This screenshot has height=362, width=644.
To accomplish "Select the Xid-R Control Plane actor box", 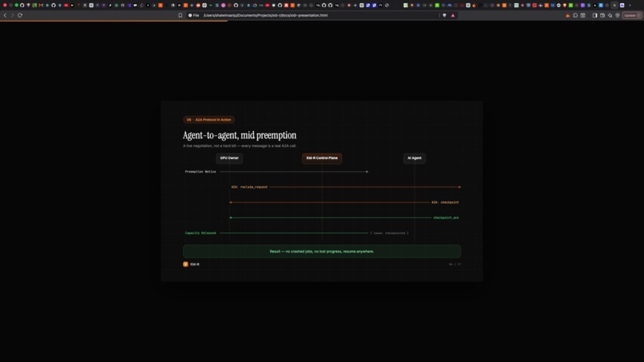I will tap(322, 158).
